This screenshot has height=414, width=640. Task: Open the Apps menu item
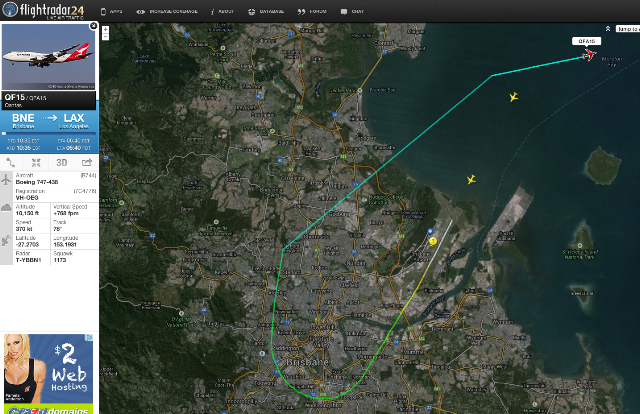click(111, 11)
